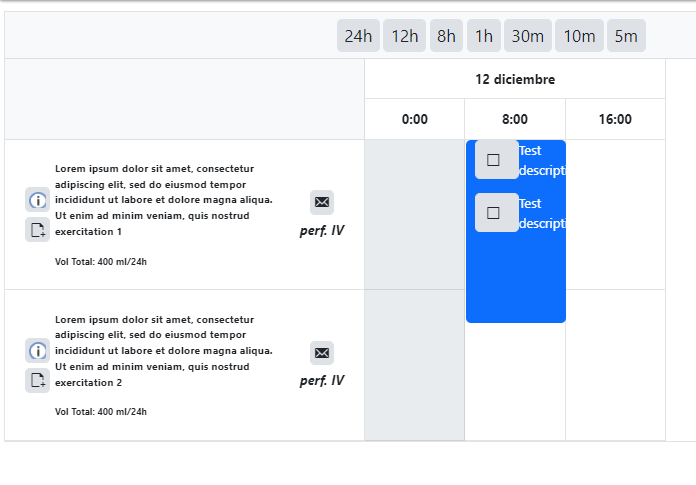
Task: Click info icon for exercitation 1 row
Action: coord(37,200)
